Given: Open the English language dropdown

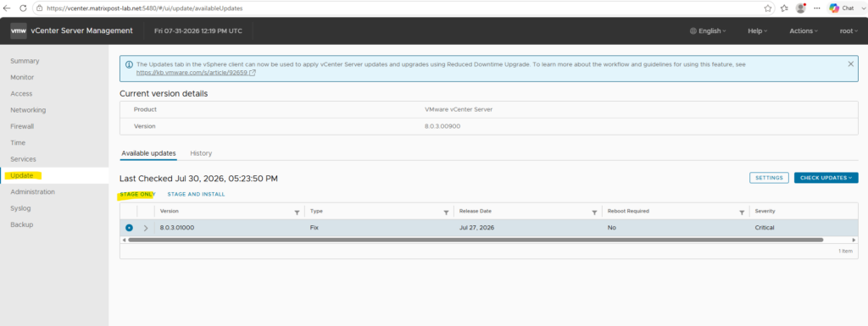Looking at the screenshot, I should 708,31.
